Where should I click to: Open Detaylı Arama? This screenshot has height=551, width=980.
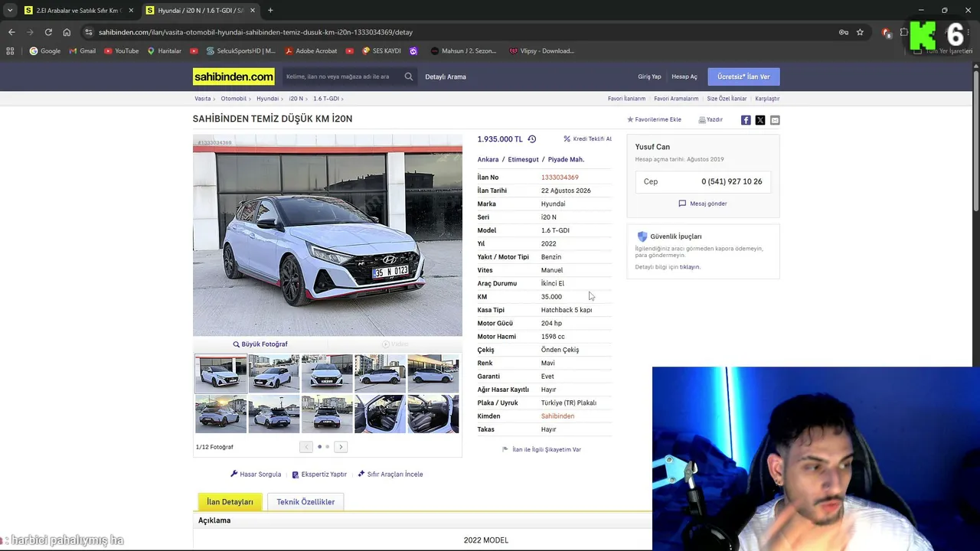(x=446, y=77)
